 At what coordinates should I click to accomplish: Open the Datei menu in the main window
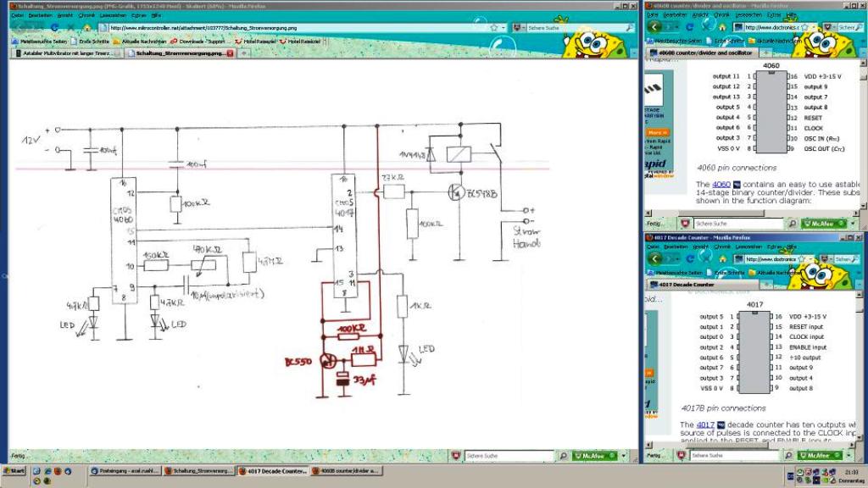[17, 15]
